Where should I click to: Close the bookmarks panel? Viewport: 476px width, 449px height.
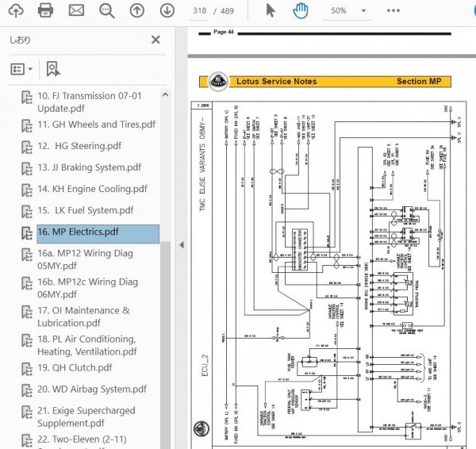(155, 40)
